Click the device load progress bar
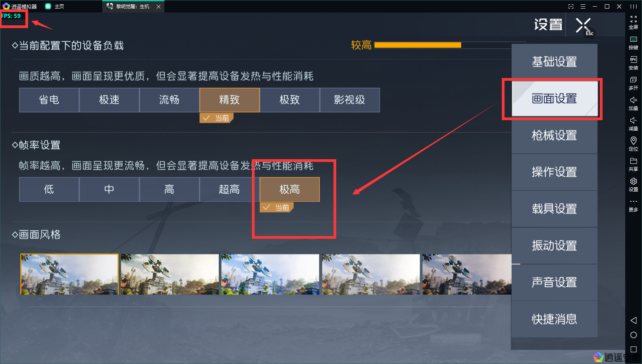642x364 pixels. (x=450, y=45)
